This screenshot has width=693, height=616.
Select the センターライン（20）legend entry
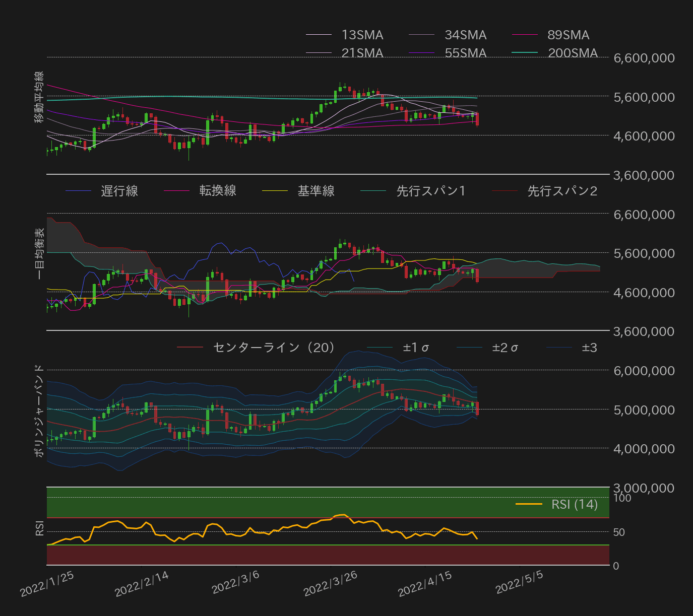(274, 347)
